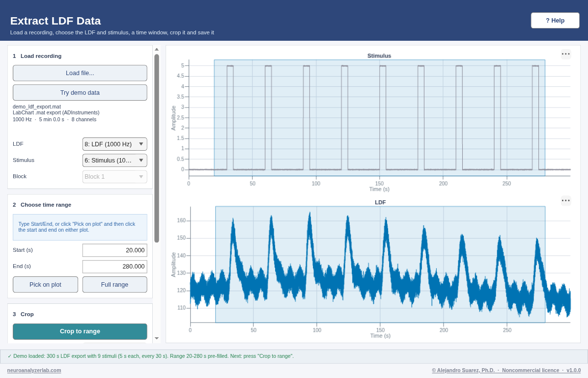Open the Stimulus channel dropdown

(114, 161)
